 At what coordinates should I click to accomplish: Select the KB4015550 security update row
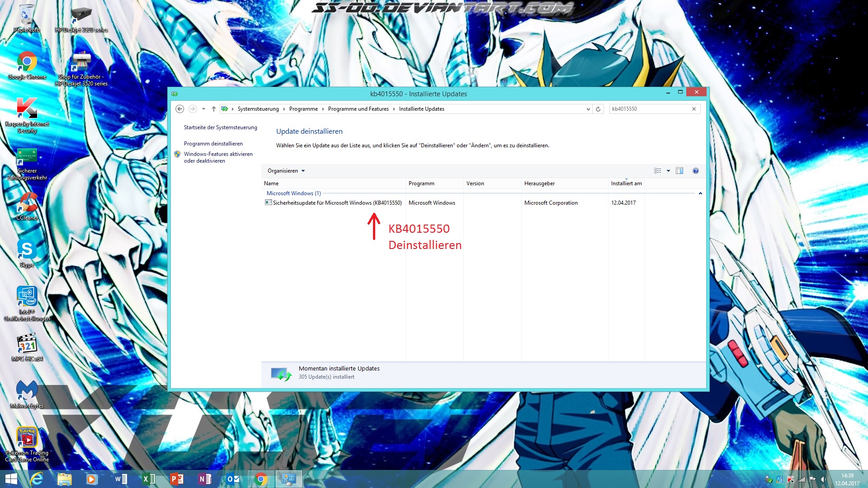coord(337,203)
